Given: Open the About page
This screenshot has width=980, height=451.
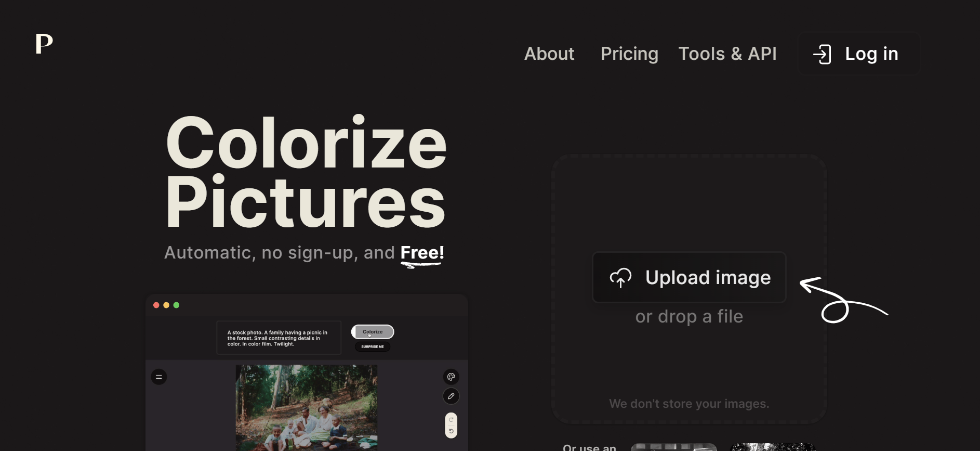Looking at the screenshot, I should (549, 54).
